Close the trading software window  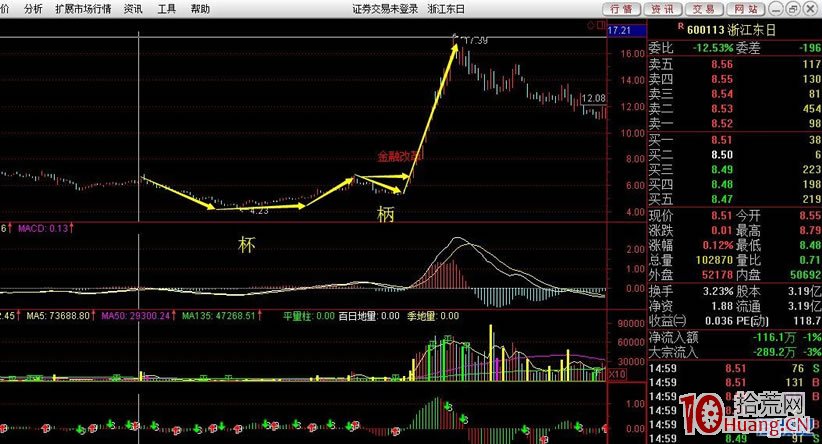click(x=810, y=9)
